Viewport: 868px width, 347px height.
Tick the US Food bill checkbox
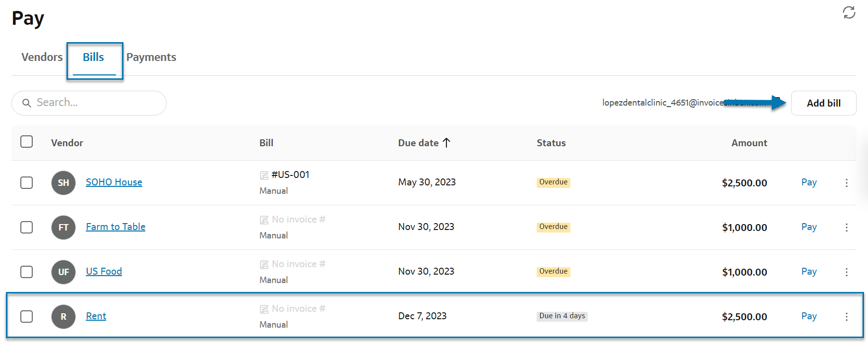click(27, 272)
